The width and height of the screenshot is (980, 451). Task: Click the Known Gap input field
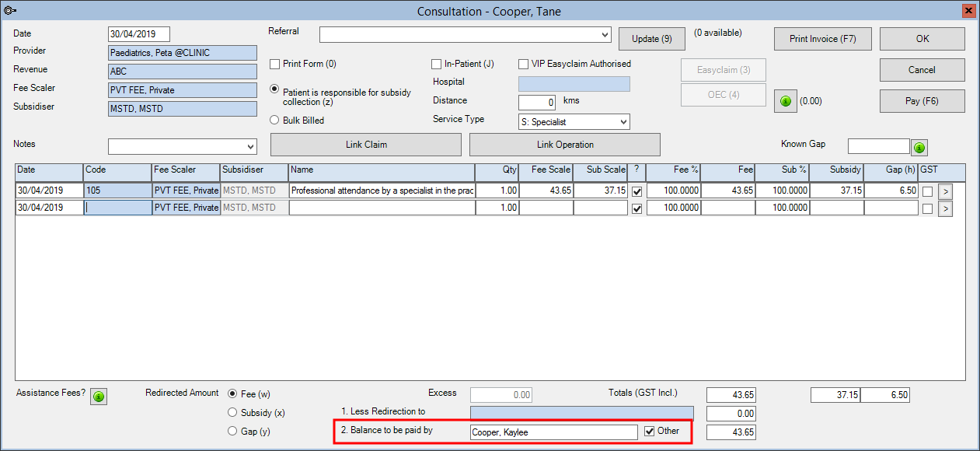pyautogui.click(x=878, y=147)
